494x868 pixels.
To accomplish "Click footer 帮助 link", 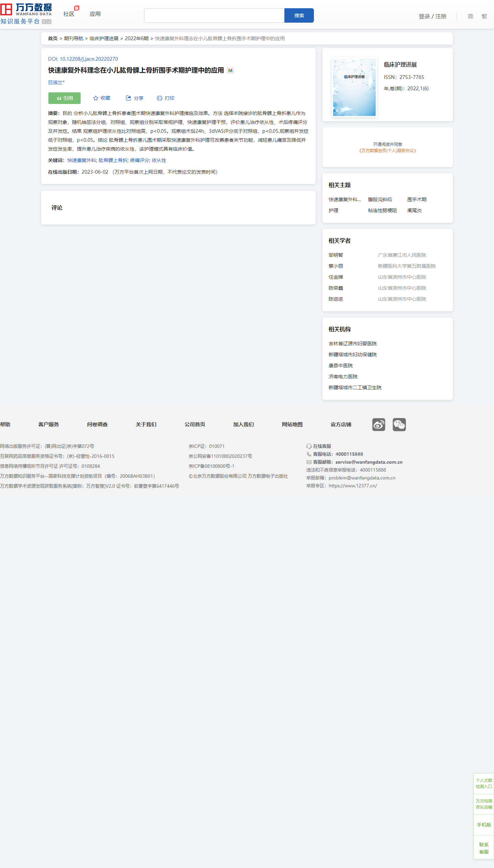I will [x=5, y=425].
